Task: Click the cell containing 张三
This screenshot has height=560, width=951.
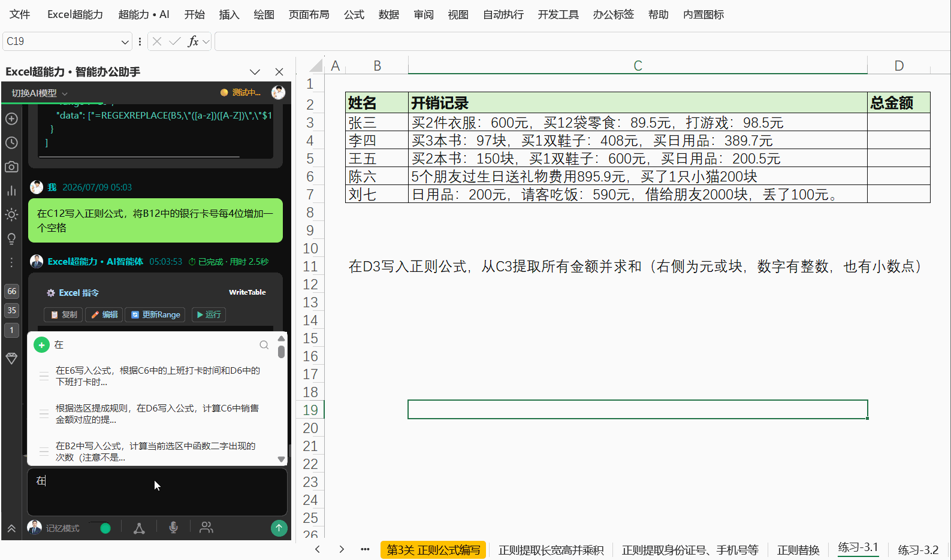Action: 377,122
